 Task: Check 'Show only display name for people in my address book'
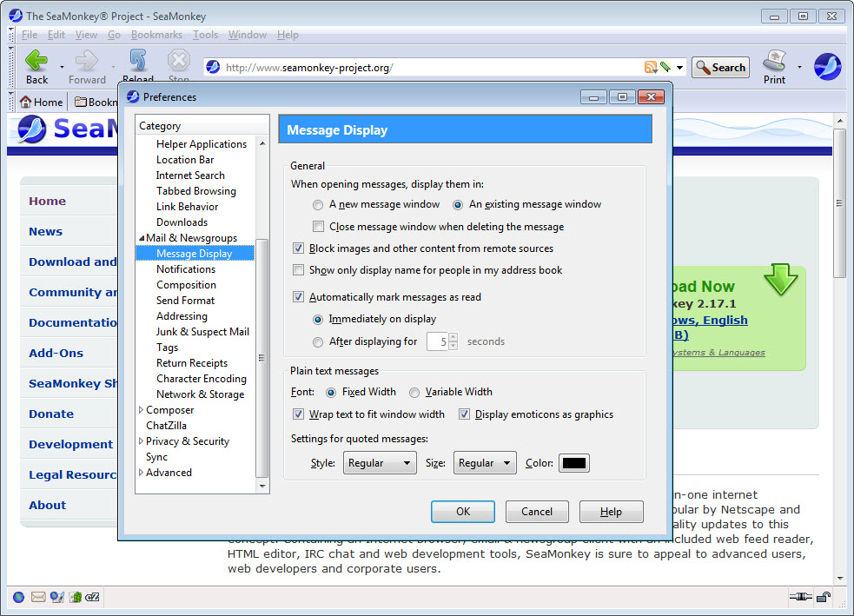(x=298, y=270)
